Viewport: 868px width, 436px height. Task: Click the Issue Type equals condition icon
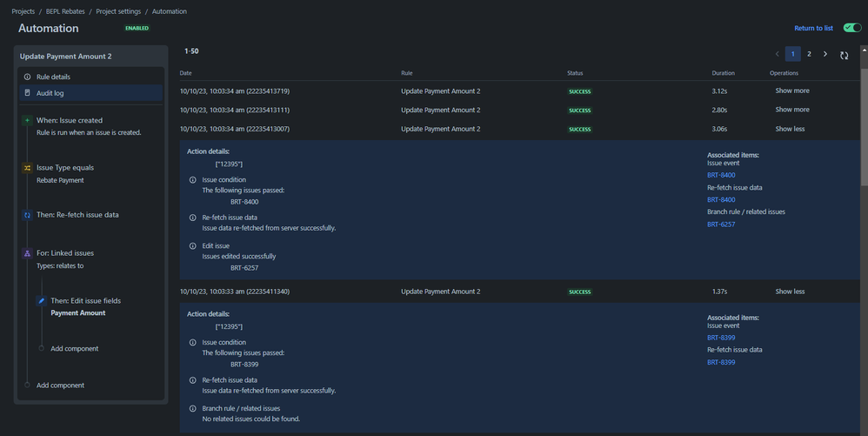(x=27, y=168)
